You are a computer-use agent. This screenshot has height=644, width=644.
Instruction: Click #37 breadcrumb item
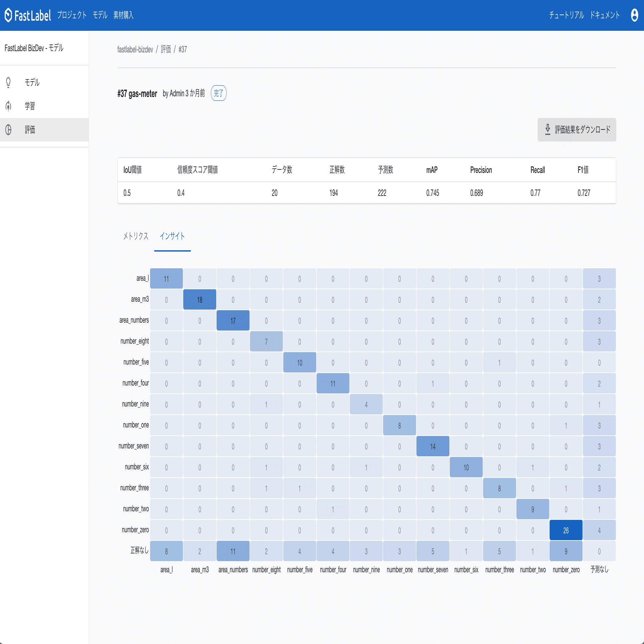tap(183, 49)
